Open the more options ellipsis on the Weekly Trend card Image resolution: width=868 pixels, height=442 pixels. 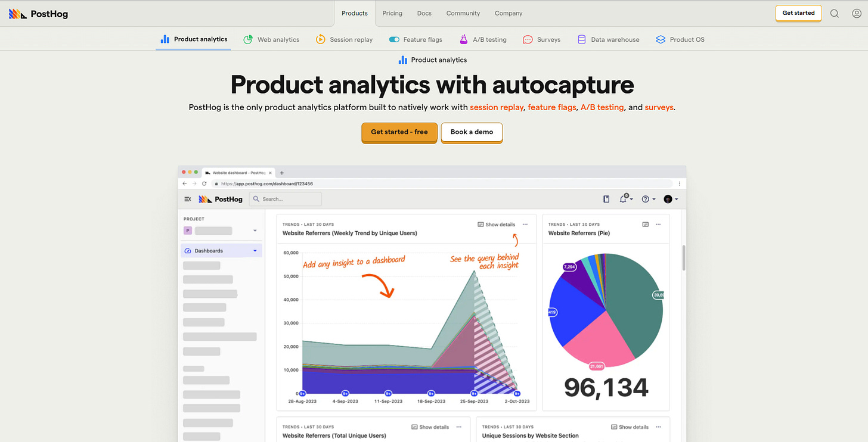[x=525, y=225]
